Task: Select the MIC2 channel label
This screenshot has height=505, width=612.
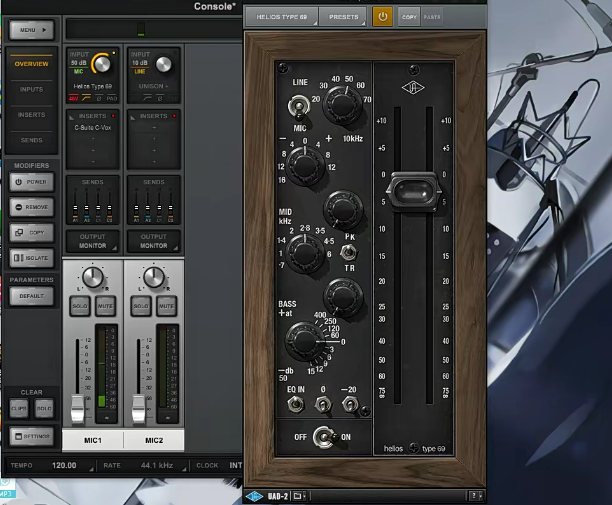Action: coord(154,440)
